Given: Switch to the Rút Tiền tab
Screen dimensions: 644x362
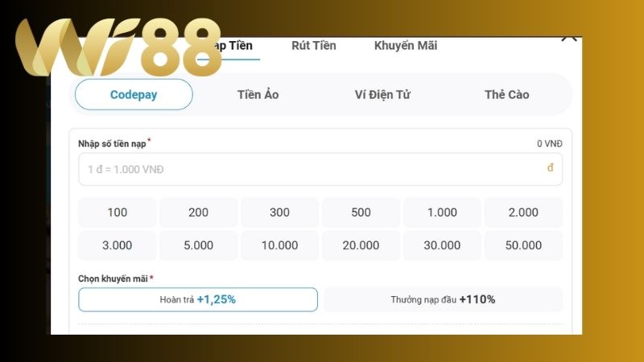Looking at the screenshot, I should tap(314, 46).
